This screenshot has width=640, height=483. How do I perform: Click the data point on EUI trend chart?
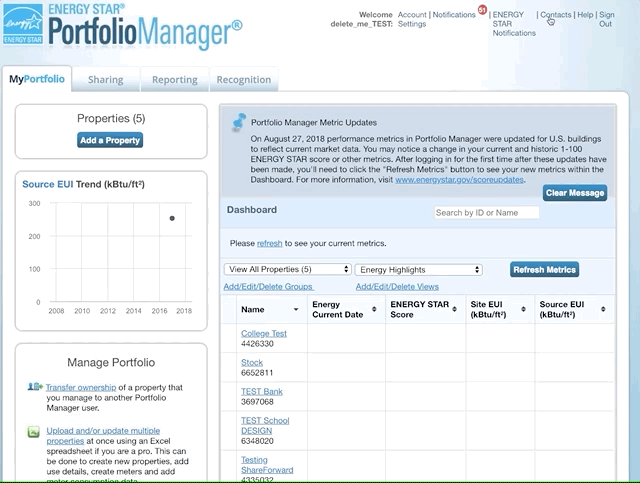pyautogui.click(x=172, y=218)
